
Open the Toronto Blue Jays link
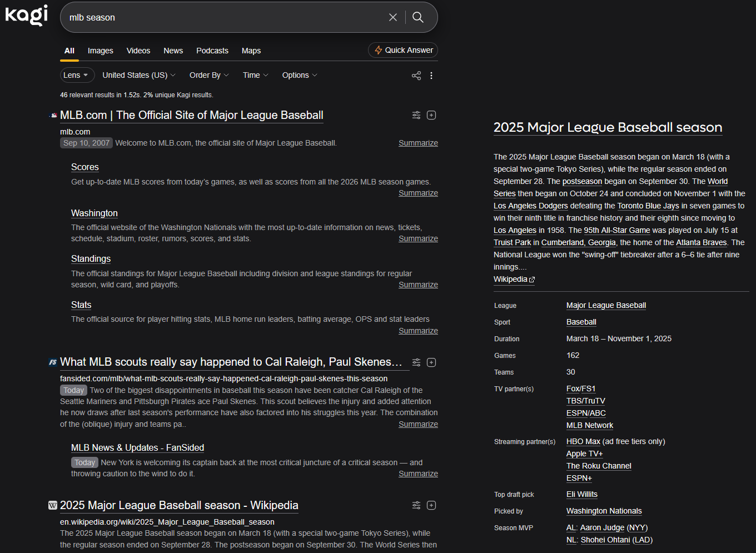point(648,206)
